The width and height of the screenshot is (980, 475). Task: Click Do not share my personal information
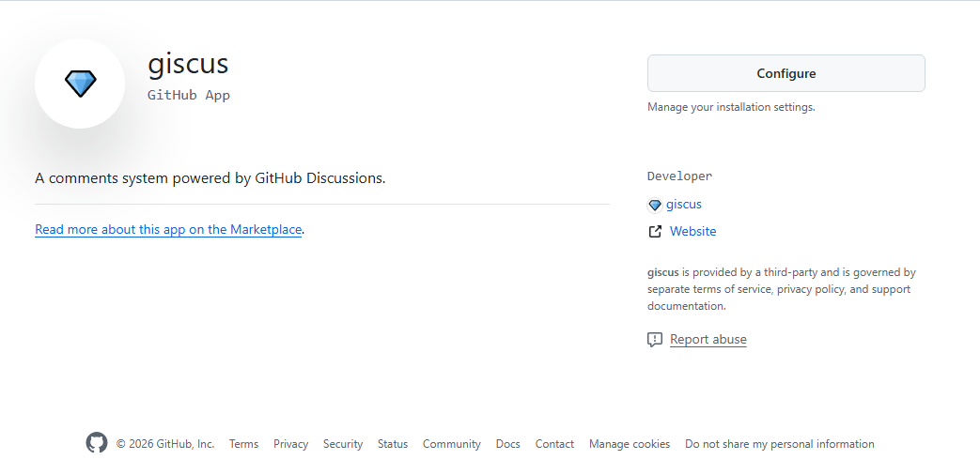pyautogui.click(x=779, y=444)
